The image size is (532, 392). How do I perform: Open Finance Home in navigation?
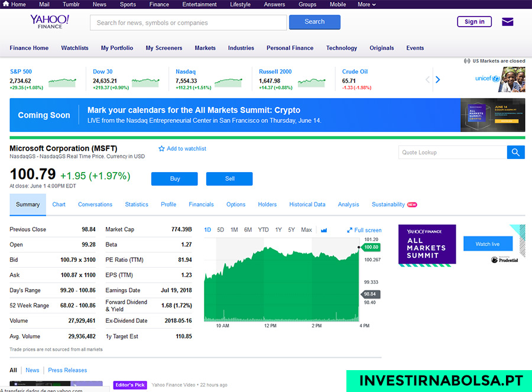(x=29, y=48)
